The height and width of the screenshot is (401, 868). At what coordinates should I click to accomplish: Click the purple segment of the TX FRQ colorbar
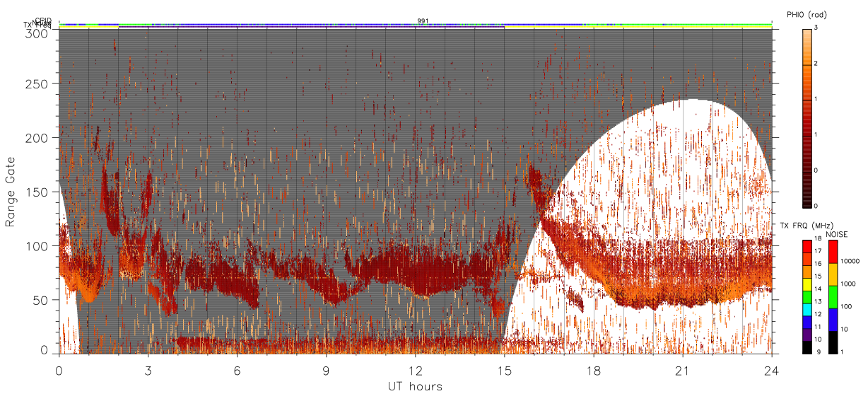pyautogui.click(x=807, y=335)
